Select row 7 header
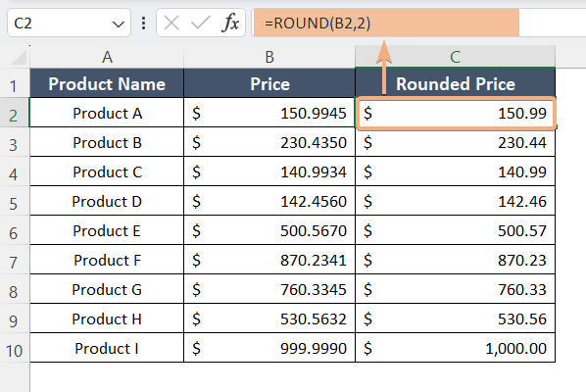Screen dimensions: 586x392 point(14,260)
